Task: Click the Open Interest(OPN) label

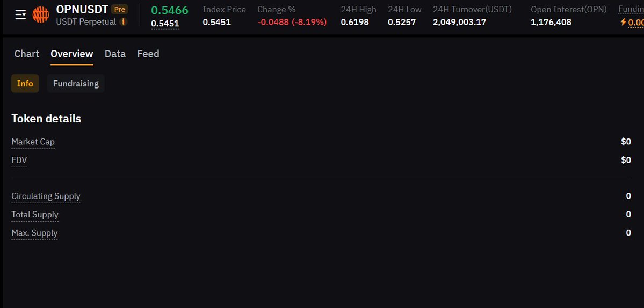Action: tap(569, 10)
